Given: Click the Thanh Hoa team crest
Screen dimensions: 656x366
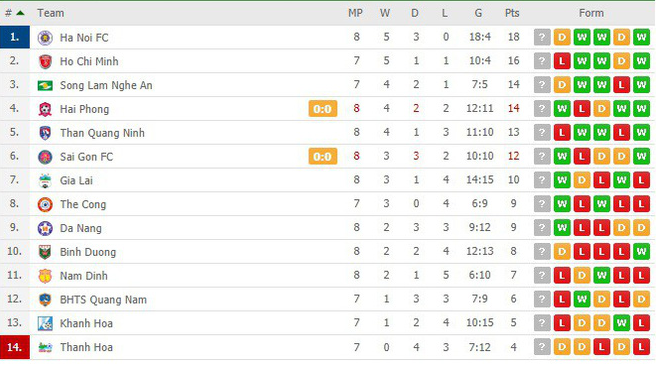Looking at the screenshot, I should (x=45, y=347).
